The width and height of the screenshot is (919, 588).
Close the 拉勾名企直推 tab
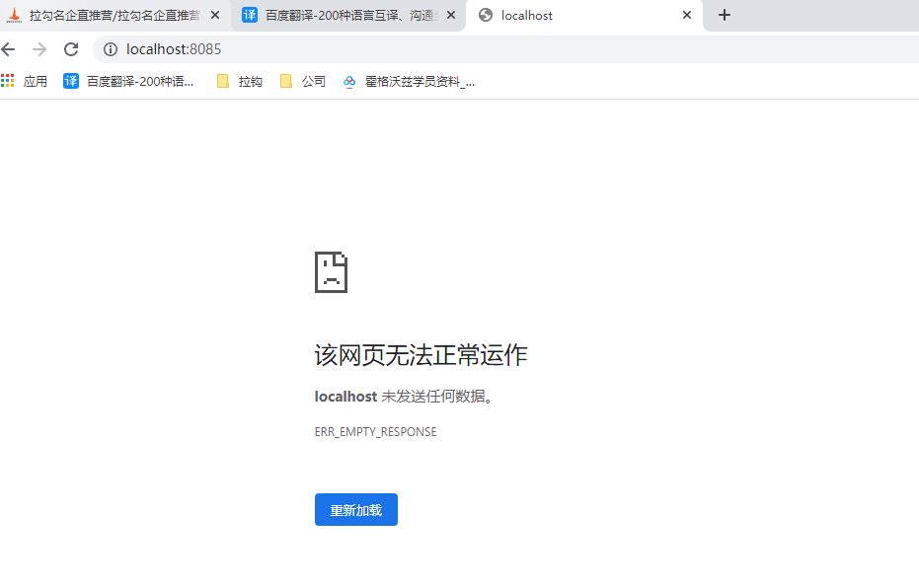216,16
